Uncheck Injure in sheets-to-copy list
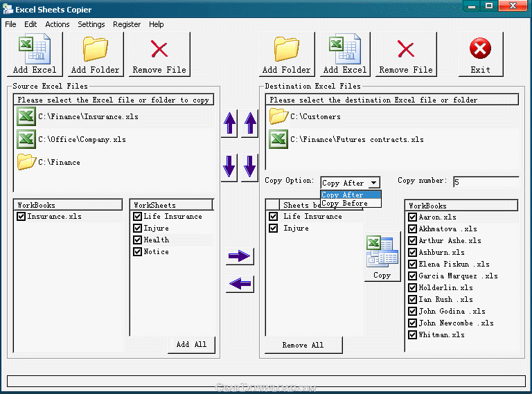Image resolution: width=532 pixels, height=394 pixels. click(x=273, y=229)
